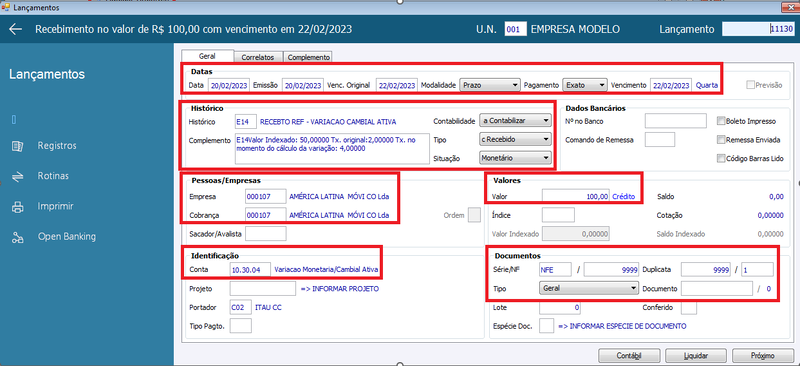
Task: Toggle the Conferido checkbox
Action: pyautogui.click(x=689, y=308)
